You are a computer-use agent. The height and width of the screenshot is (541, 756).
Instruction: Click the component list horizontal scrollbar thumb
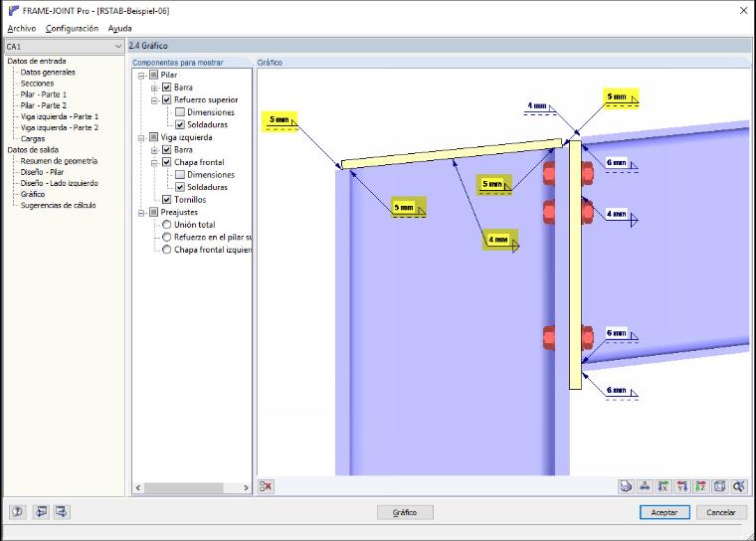(x=184, y=488)
